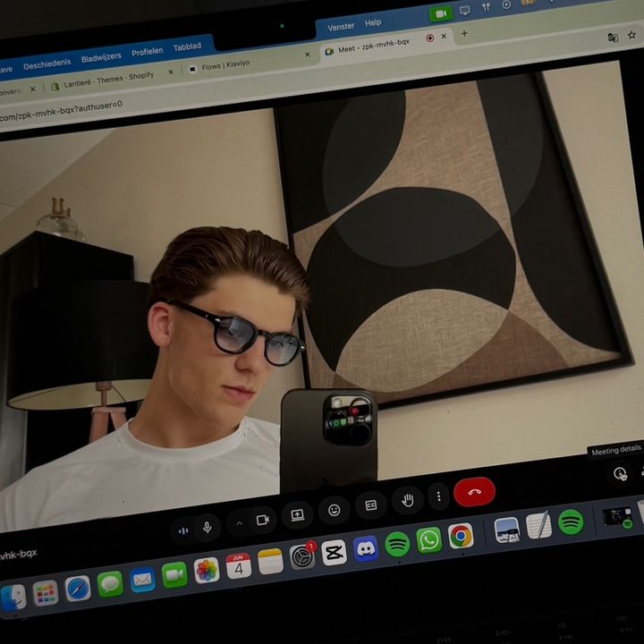Screen dimensions: 644x644
Task: Switch to the Flows | Klaviyo tab
Action: (225, 65)
